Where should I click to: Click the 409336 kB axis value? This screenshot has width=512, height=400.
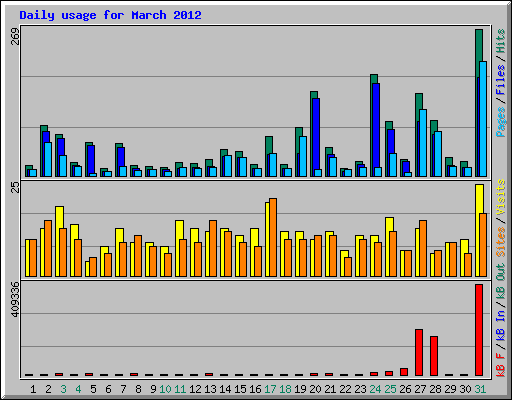pyautogui.click(x=15, y=300)
